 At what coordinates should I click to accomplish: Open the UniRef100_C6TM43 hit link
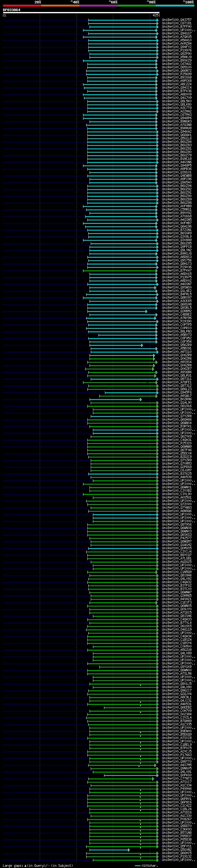[x=176, y=115]
